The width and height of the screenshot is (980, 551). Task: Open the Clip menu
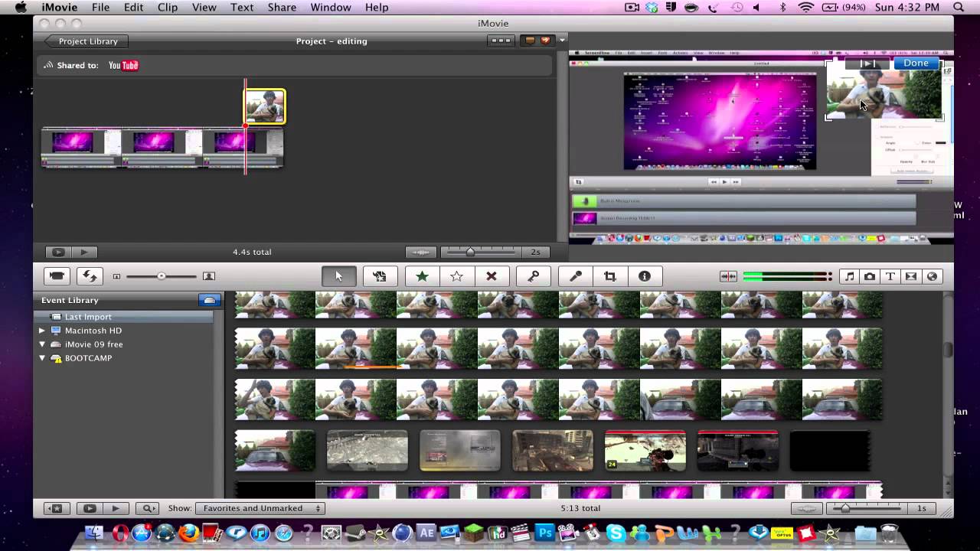coord(168,7)
